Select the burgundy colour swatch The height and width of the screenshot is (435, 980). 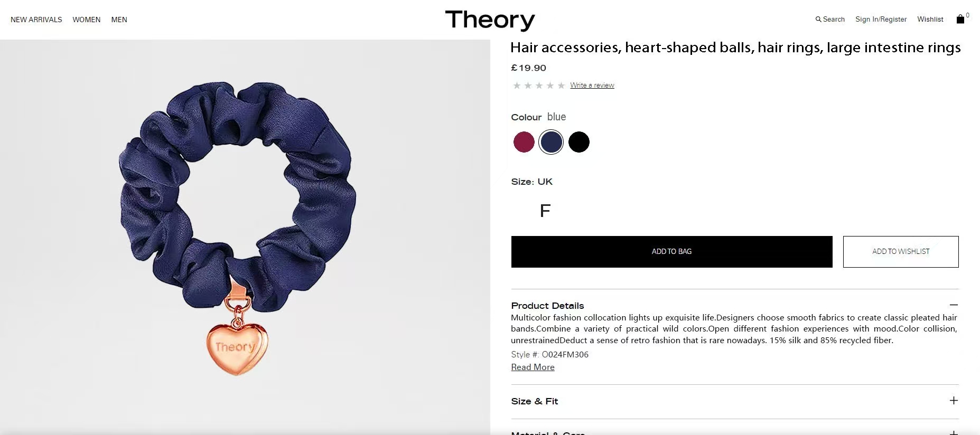524,142
